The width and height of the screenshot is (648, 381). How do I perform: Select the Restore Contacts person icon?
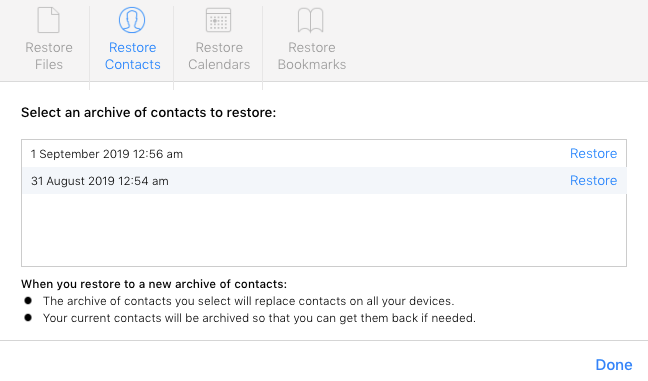point(132,20)
